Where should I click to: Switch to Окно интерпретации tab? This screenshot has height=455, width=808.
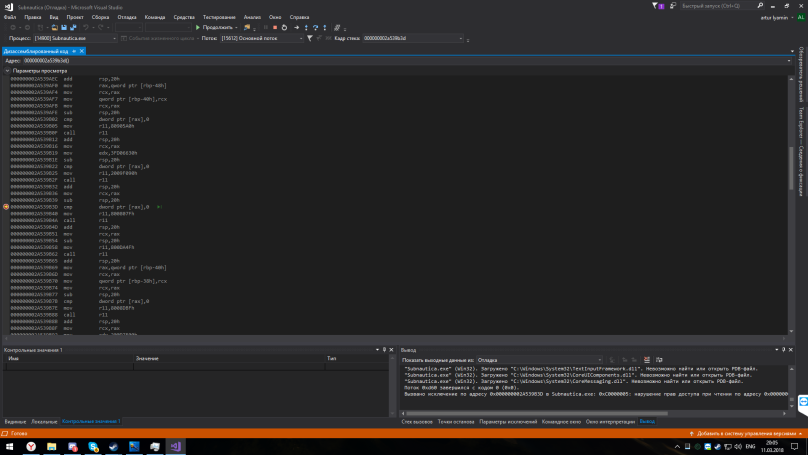[610, 422]
